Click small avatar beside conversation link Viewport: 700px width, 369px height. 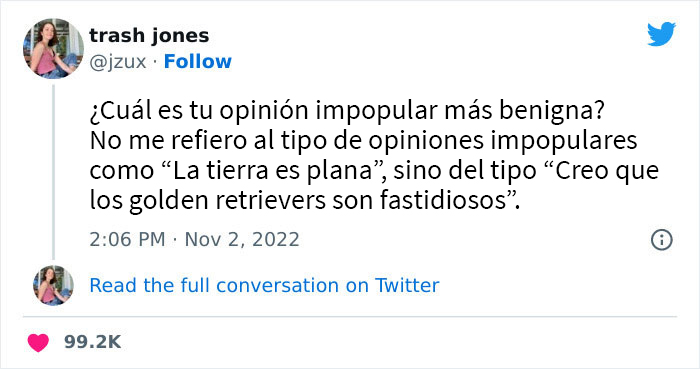(53, 285)
